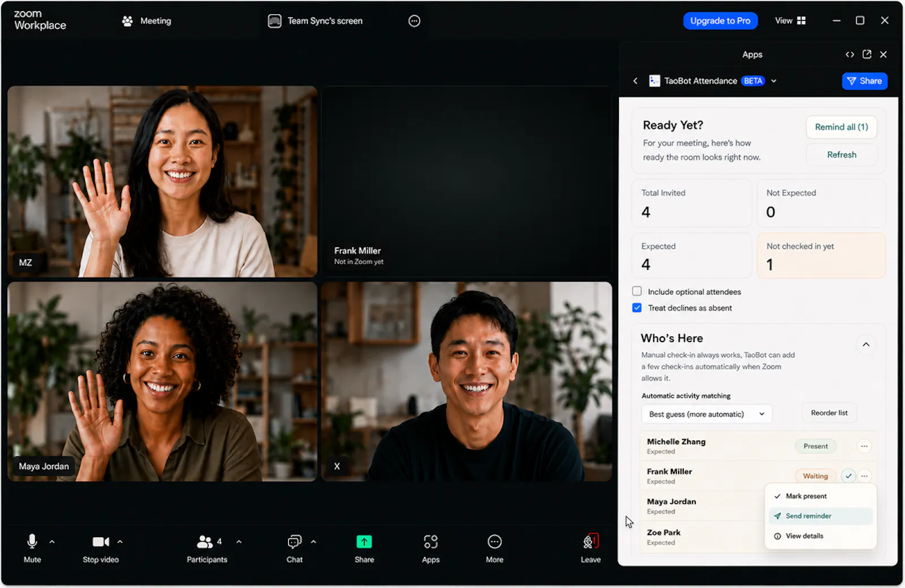This screenshot has height=588, width=905.
Task: Click Upgrade to Pro button
Action: (x=720, y=21)
